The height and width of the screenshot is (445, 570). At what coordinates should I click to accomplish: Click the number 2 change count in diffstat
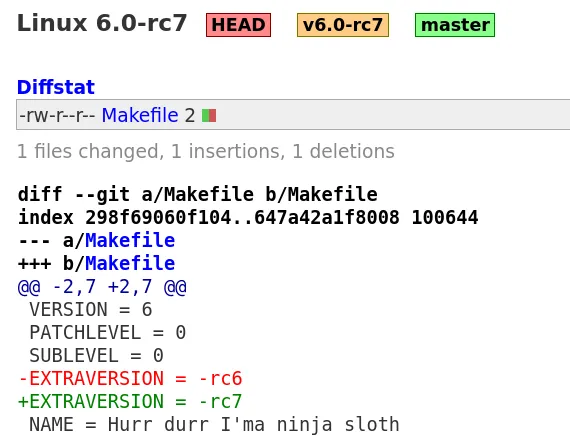190,116
